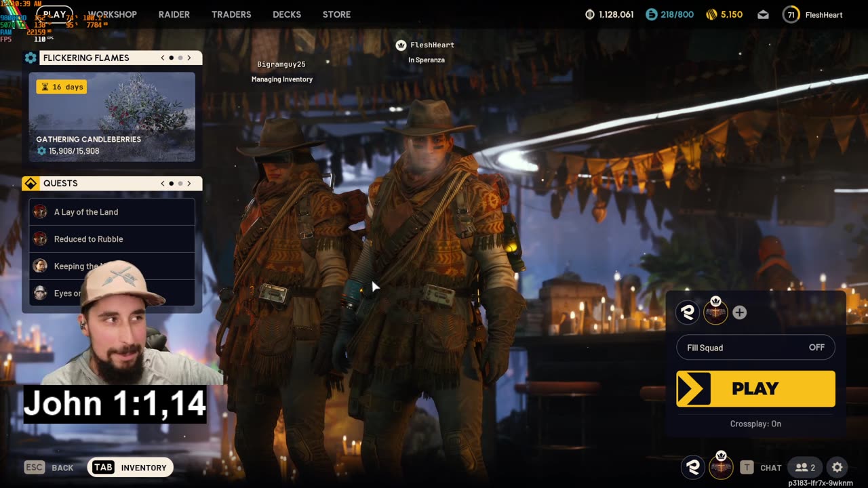Click bottom bar crowned player avatar
The height and width of the screenshot is (488, 868).
pyautogui.click(x=720, y=466)
